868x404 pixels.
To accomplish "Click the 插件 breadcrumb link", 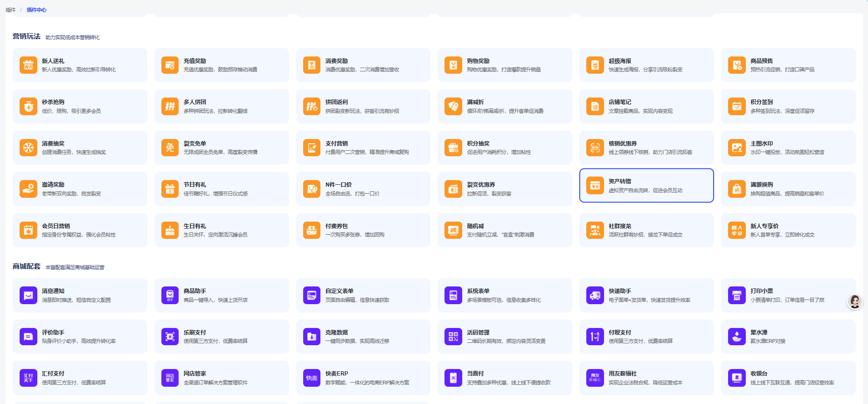I will [10, 10].
